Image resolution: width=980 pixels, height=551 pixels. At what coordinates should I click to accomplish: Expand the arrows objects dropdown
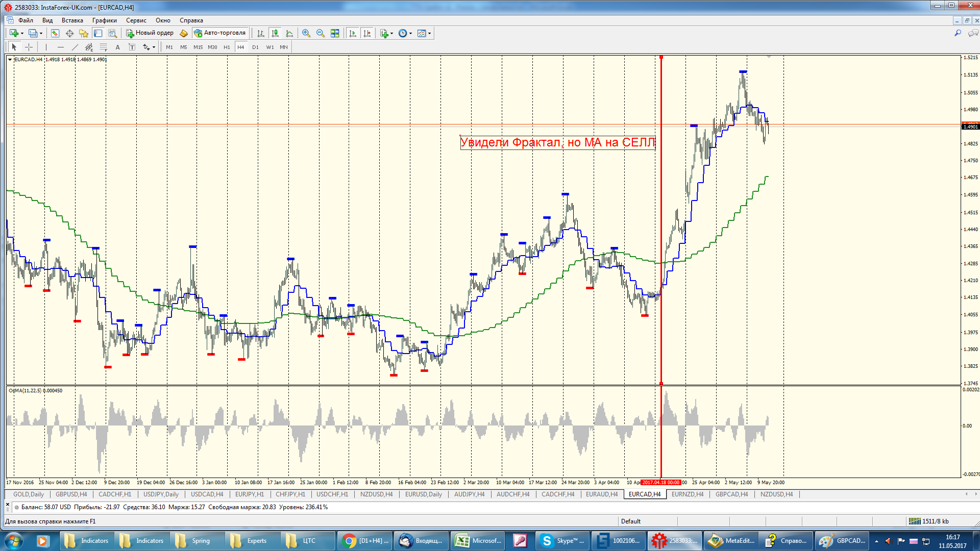tap(154, 47)
